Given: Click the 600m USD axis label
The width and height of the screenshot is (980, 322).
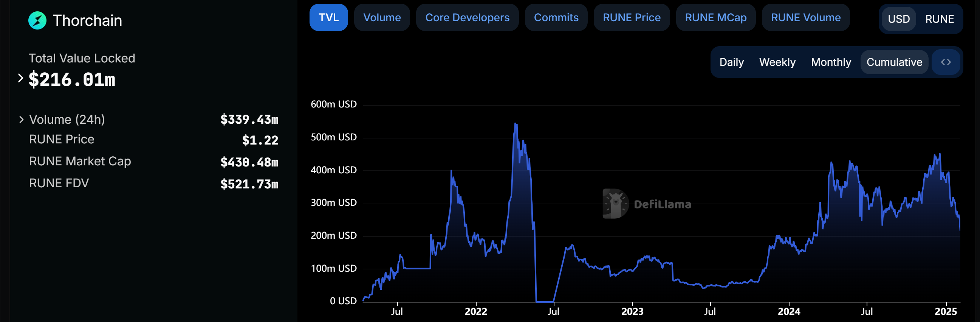Looking at the screenshot, I should tap(334, 104).
